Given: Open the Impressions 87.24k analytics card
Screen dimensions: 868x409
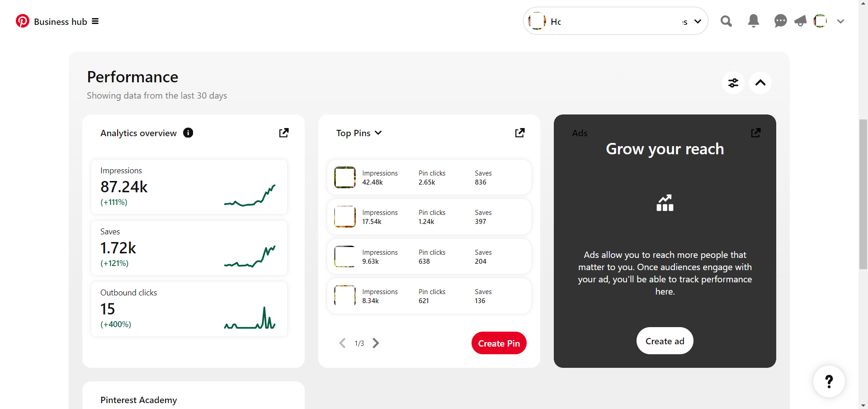Looking at the screenshot, I should pyautogui.click(x=189, y=187).
